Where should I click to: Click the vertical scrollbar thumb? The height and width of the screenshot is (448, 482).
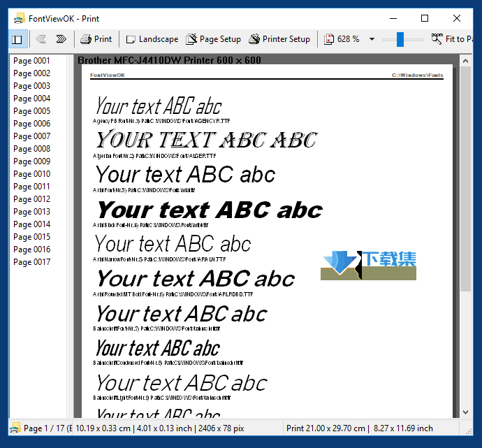pyautogui.click(x=465, y=179)
